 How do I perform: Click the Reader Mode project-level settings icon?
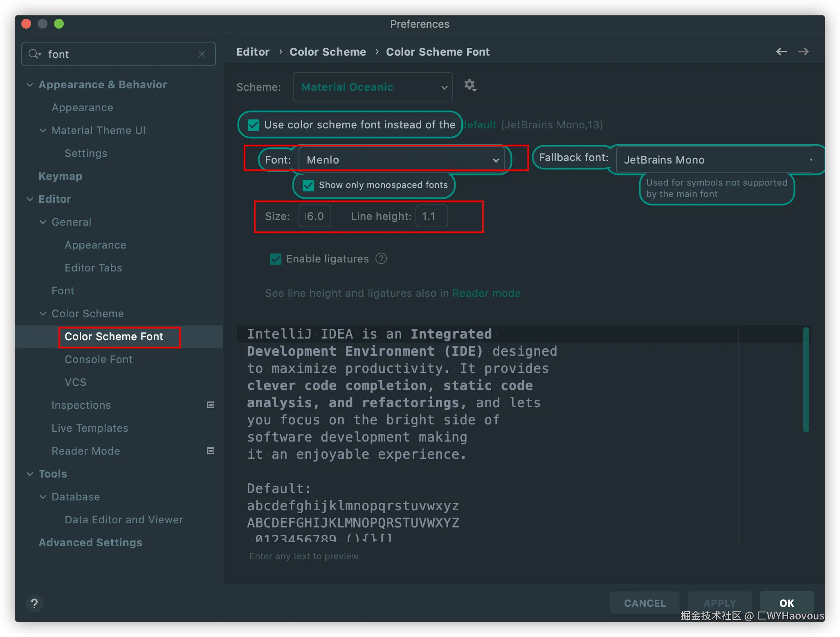tap(211, 451)
